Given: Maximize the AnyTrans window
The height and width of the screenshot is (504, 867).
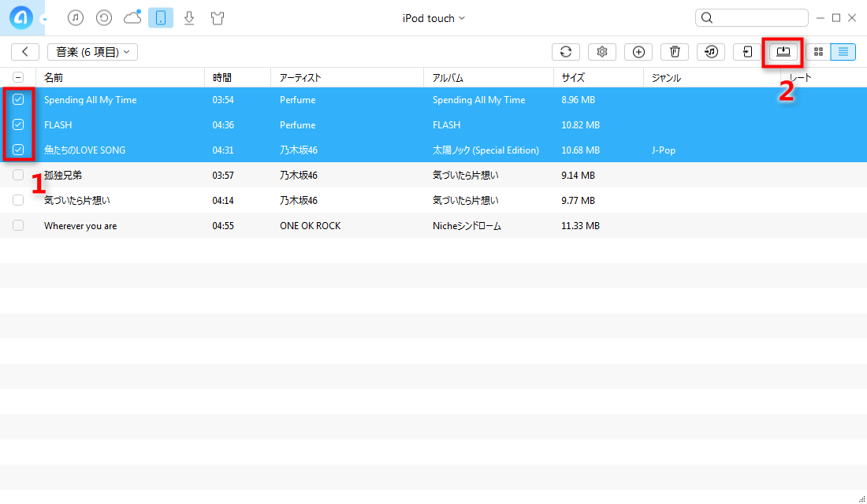Looking at the screenshot, I should (836, 17).
